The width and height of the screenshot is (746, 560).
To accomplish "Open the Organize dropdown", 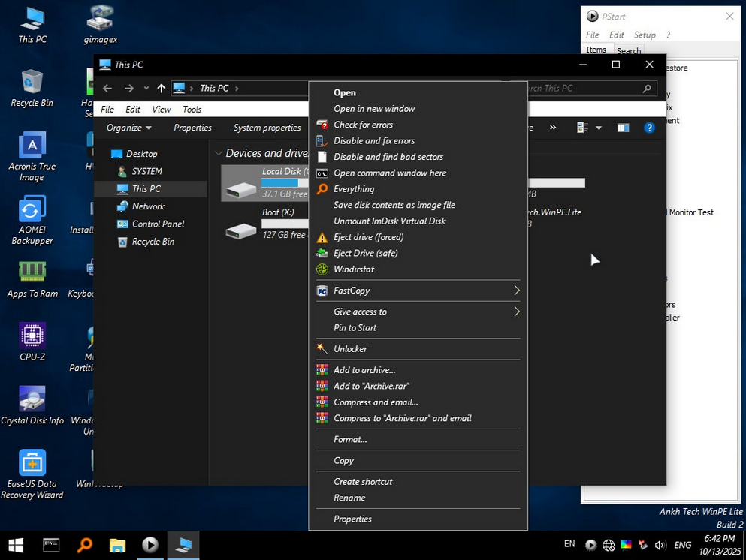I will click(x=128, y=128).
